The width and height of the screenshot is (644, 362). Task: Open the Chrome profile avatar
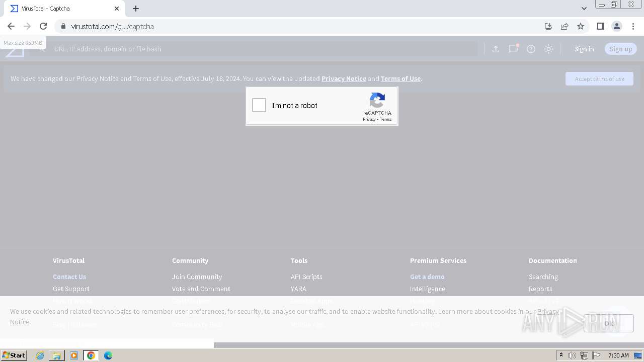pyautogui.click(x=617, y=26)
